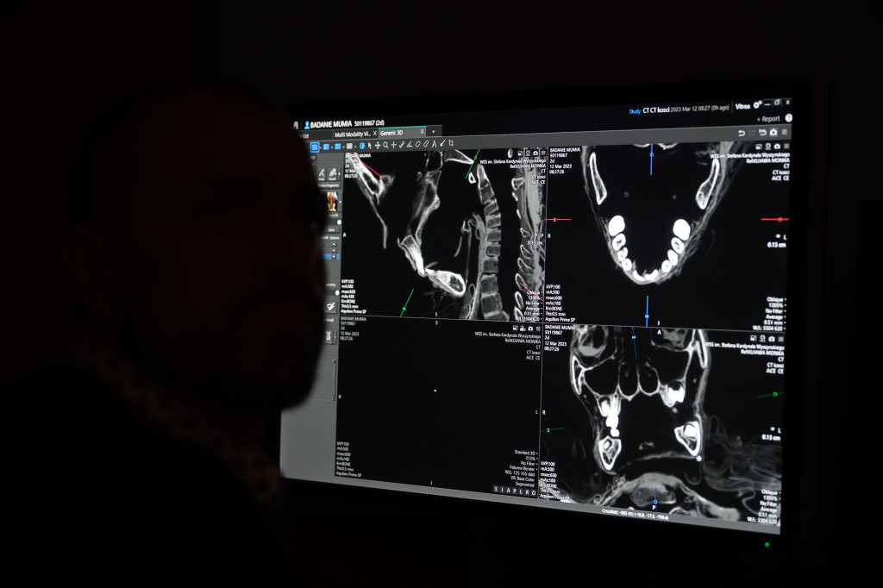The height and width of the screenshot is (588, 883).
Task: Choose the text annotation tool
Action: (x=433, y=146)
